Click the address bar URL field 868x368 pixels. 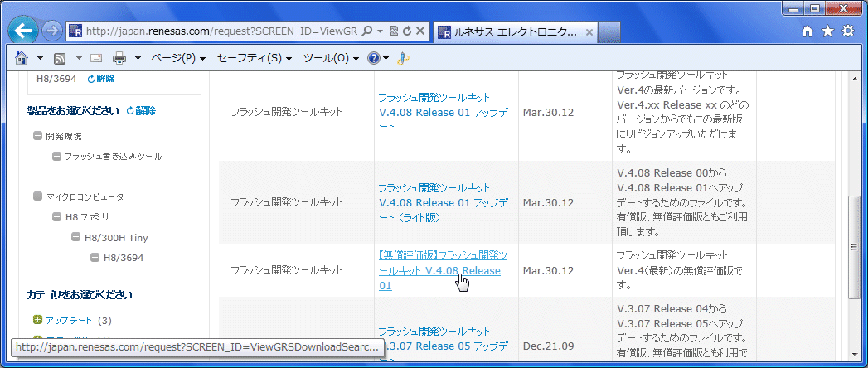coord(221,31)
